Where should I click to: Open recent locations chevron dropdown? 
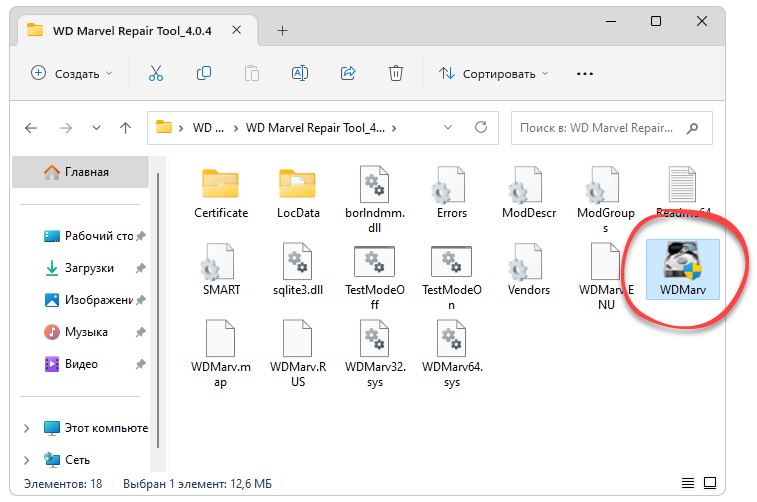[97, 128]
